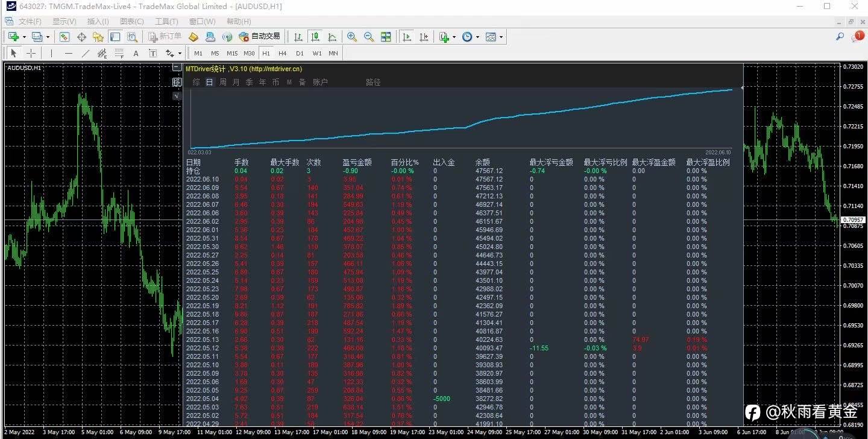868x439 pixels.
Task: Switch chart to candlestick mode
Action: coord(315,37)
